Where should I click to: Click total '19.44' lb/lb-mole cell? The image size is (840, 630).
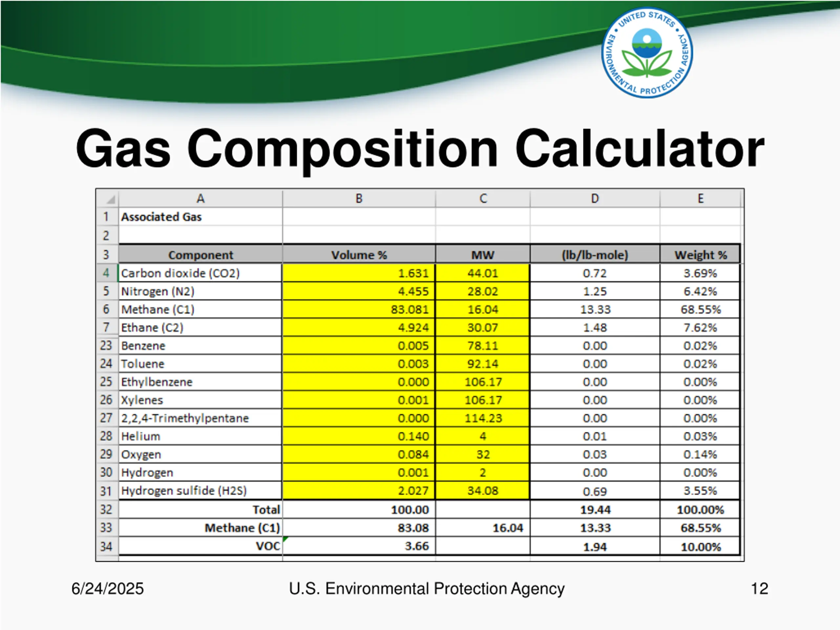coord(595,510)
